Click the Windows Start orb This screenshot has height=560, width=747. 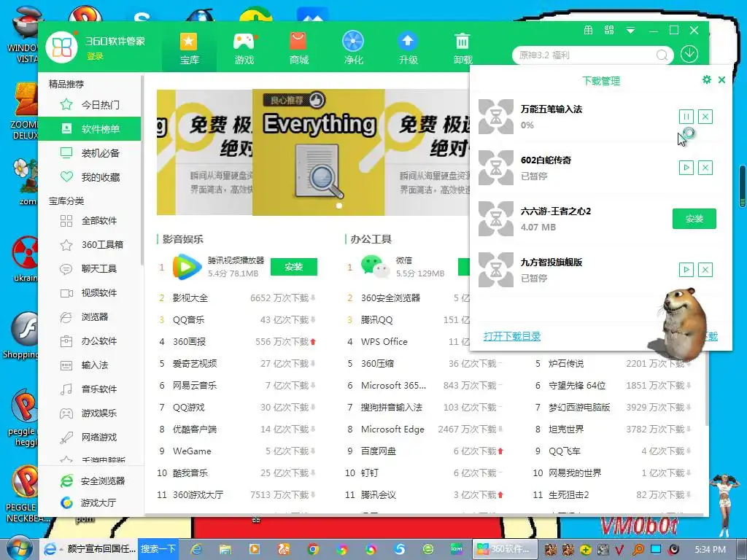pos(18,548)
